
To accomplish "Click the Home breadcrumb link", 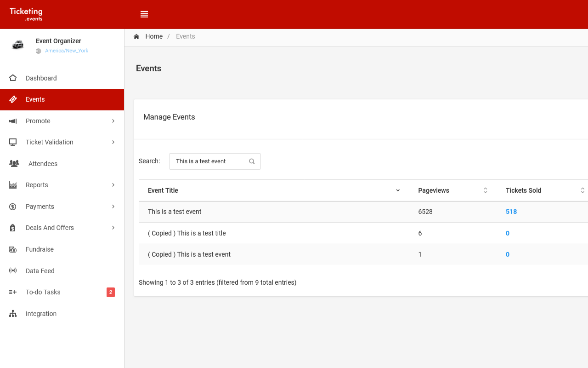I will coord(154,36).
